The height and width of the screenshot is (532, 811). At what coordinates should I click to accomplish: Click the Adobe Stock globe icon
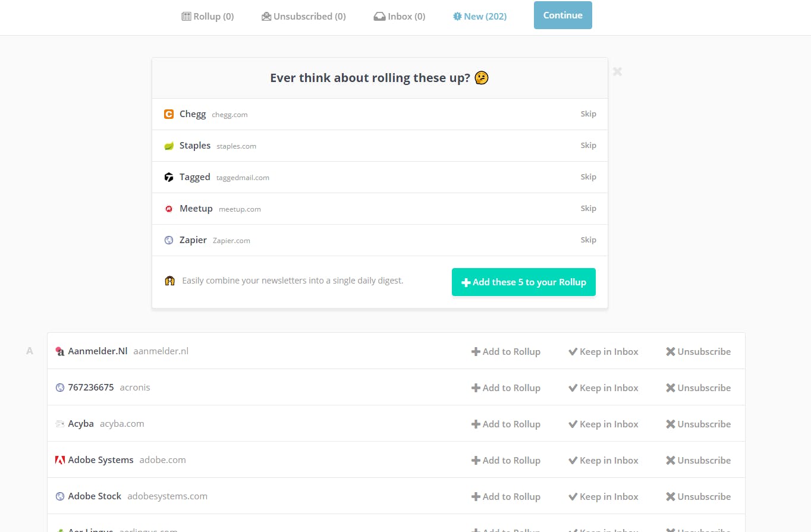coord(59,496)
